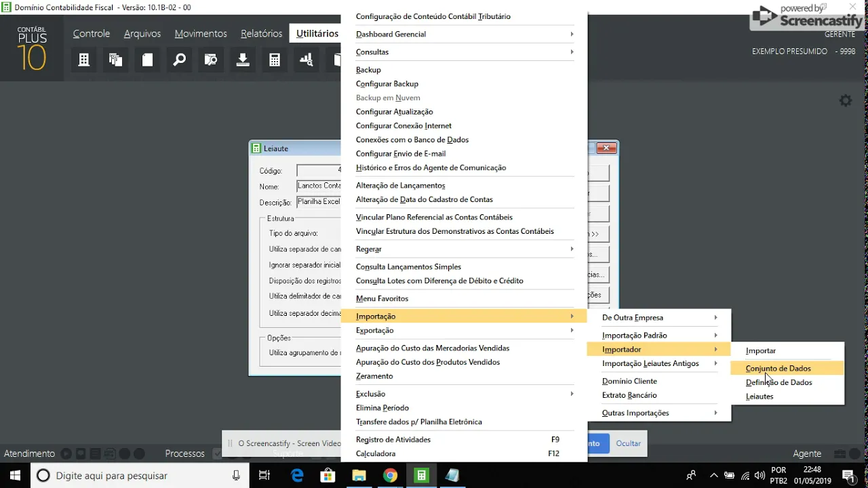Expand Outras Importações submenu
868x488 pixels.
[x=659, y=413]
